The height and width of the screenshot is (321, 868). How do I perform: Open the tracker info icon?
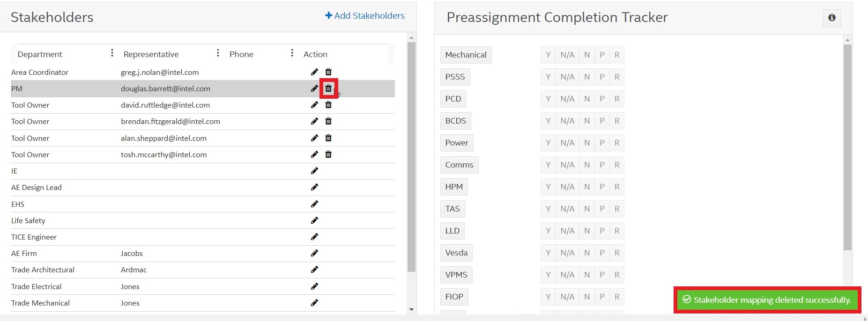tap(831, 18)
